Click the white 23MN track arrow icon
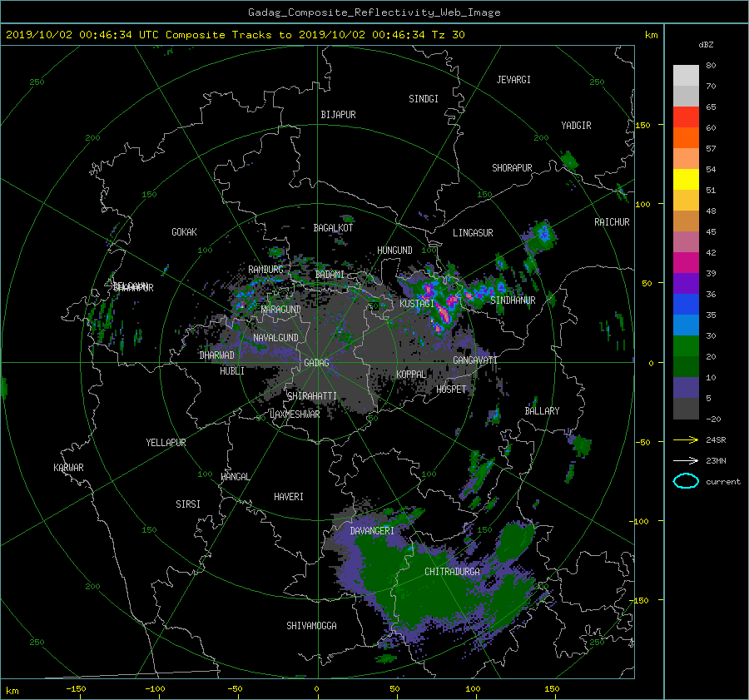 [x=686, y=460]
